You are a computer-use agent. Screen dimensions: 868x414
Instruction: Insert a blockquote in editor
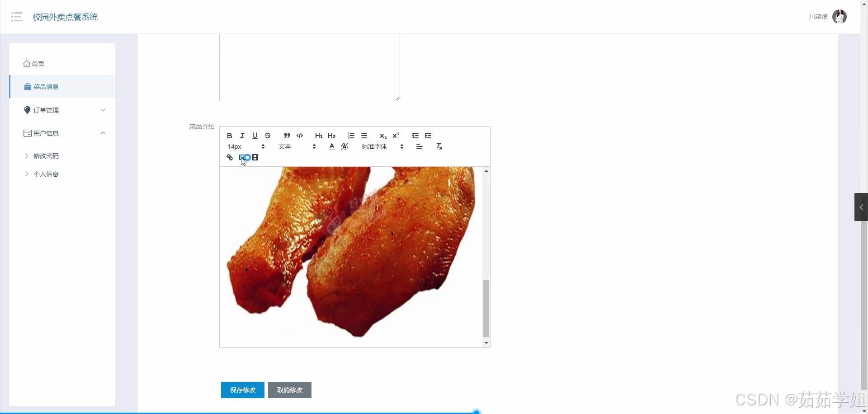click(287, 136)
